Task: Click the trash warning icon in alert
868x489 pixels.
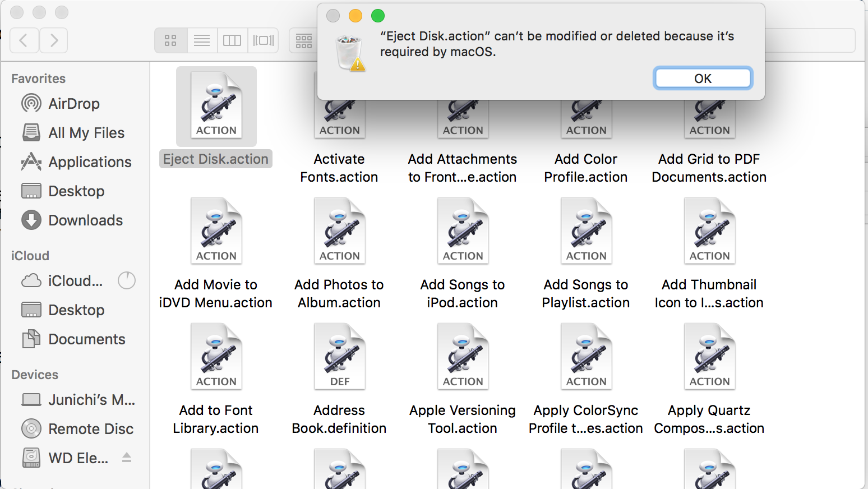Action: click(x=350, y=53)
